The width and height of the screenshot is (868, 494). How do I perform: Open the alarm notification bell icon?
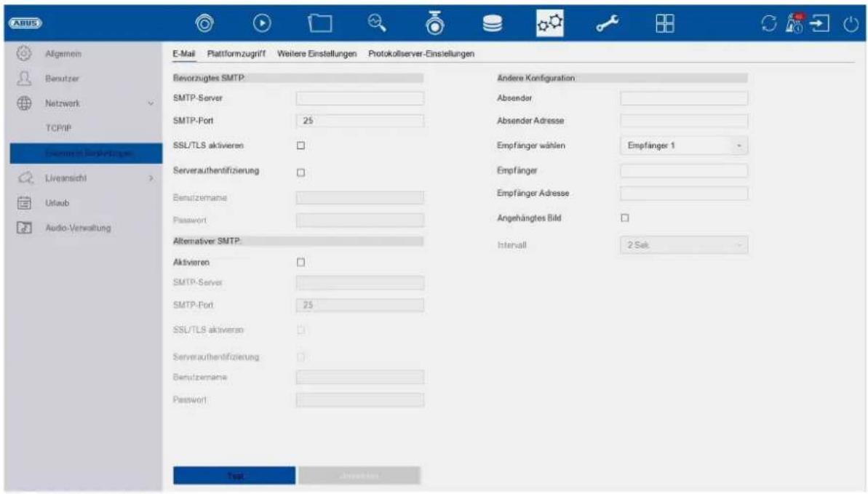pyautogui.click(x=795, y=23)
